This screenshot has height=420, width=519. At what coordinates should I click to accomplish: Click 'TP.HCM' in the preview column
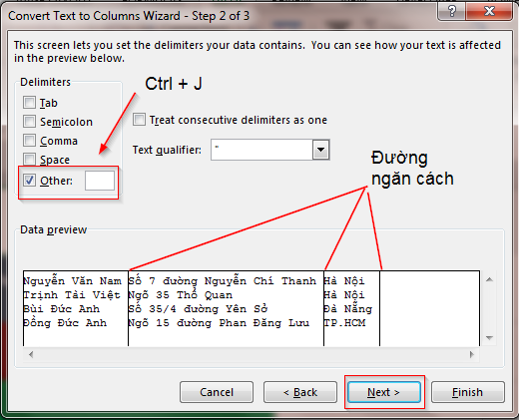pos(344,323)
